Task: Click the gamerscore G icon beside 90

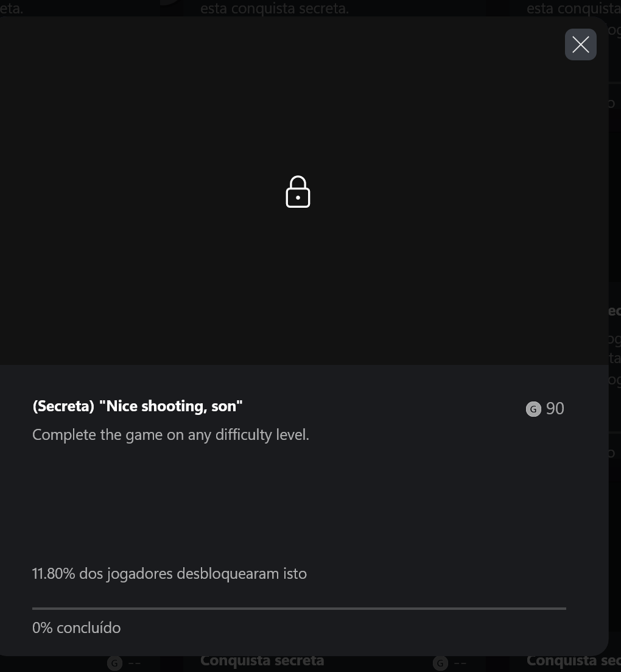Action: [x=533, y=409]
